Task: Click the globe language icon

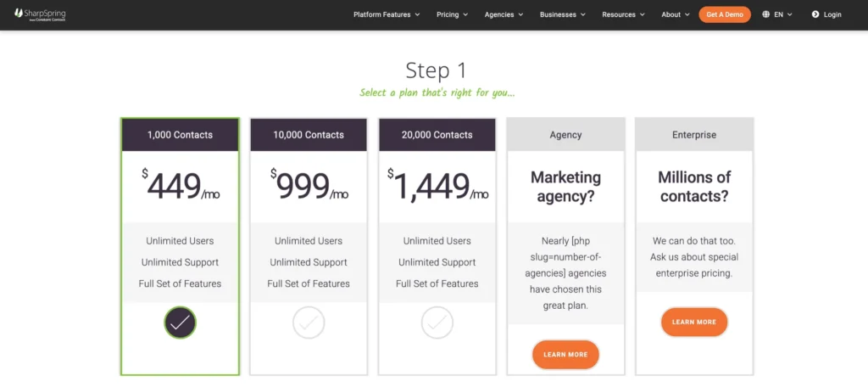Action: pos(766,14)
